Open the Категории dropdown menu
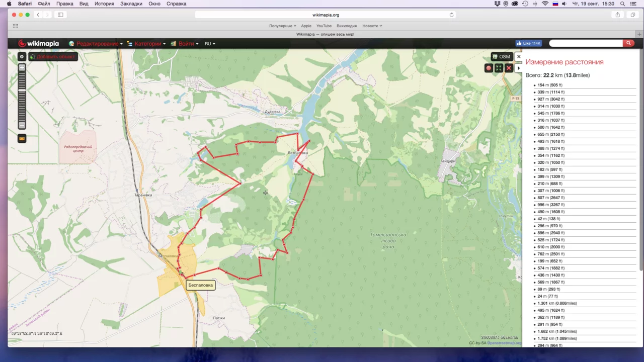Viewport: 644px width, 362px height. [x=146, y=44]
